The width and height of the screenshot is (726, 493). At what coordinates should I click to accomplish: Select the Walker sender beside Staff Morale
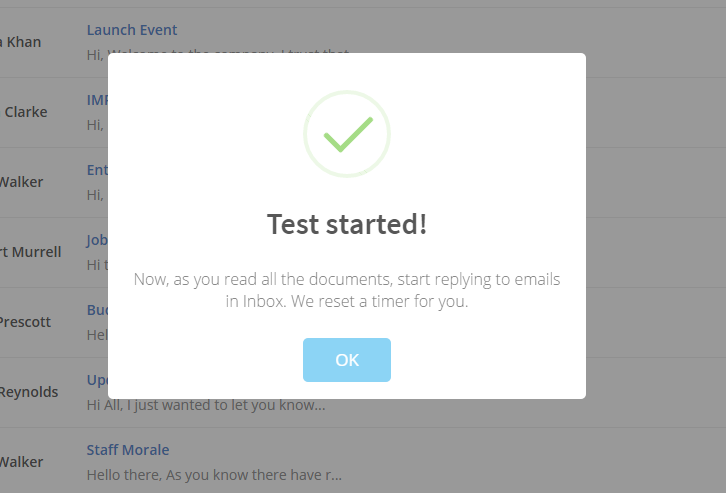coord(21,462)
